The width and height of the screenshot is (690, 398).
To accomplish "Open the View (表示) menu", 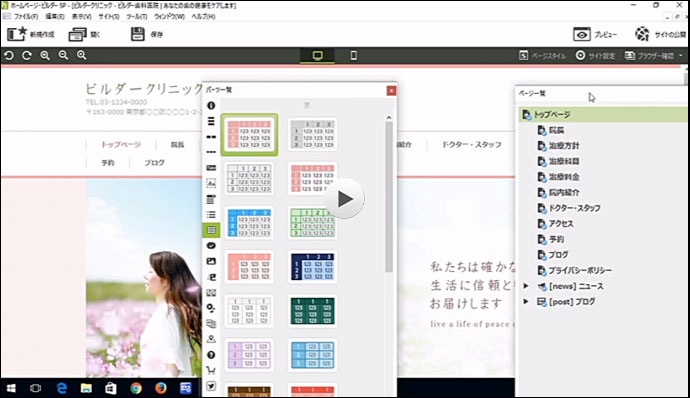I will tap(81, 16).
